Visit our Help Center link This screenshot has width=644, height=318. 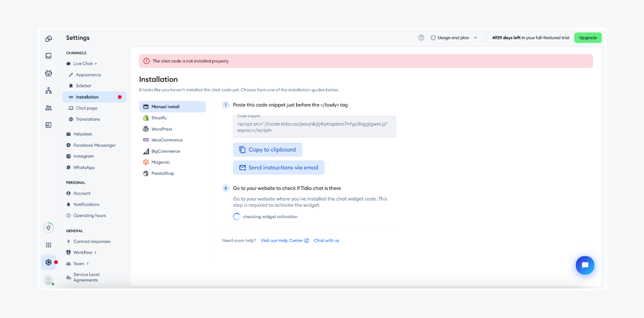(282, 240)
